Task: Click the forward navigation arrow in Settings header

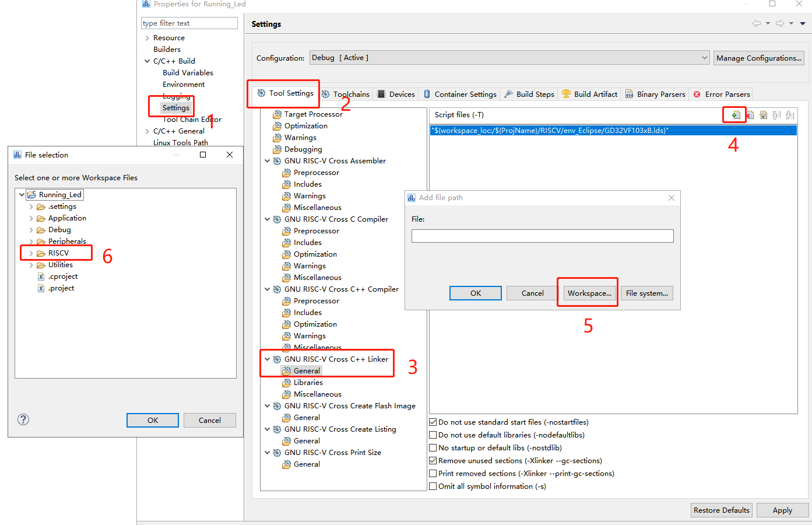Action: point(780,23)
